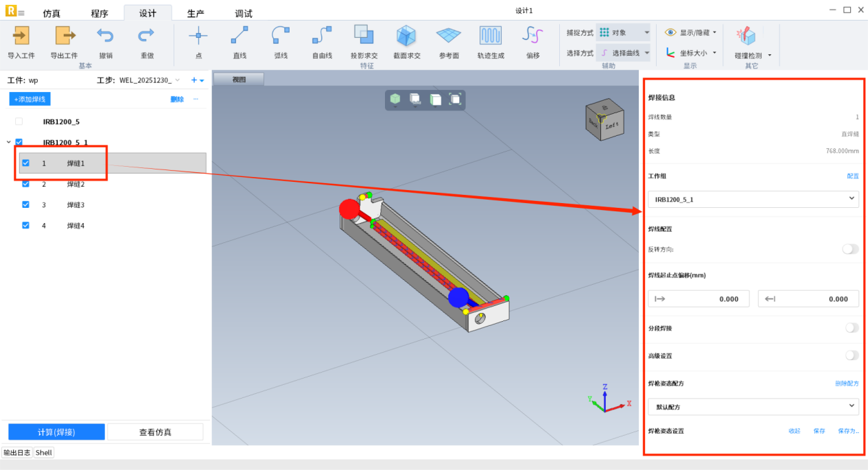Enable the 反转方向 toggle switch

(x=851, y=249)
